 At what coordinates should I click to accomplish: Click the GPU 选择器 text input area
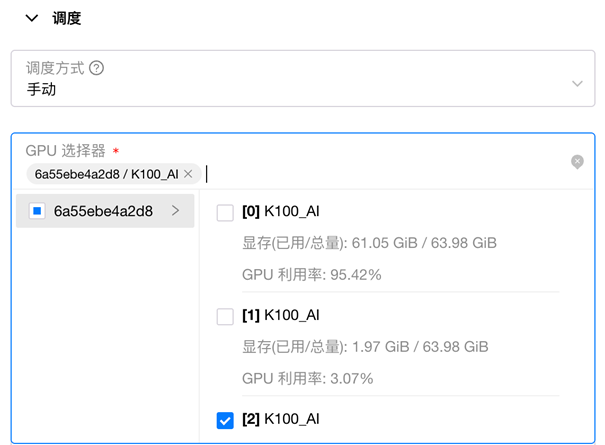pos(386,174)
